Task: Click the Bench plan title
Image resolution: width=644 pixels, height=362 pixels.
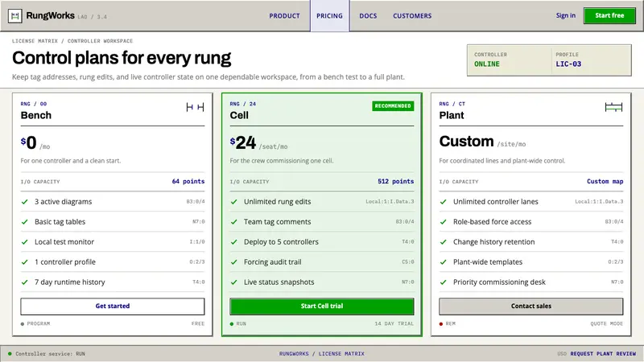Action: [36, 115]
